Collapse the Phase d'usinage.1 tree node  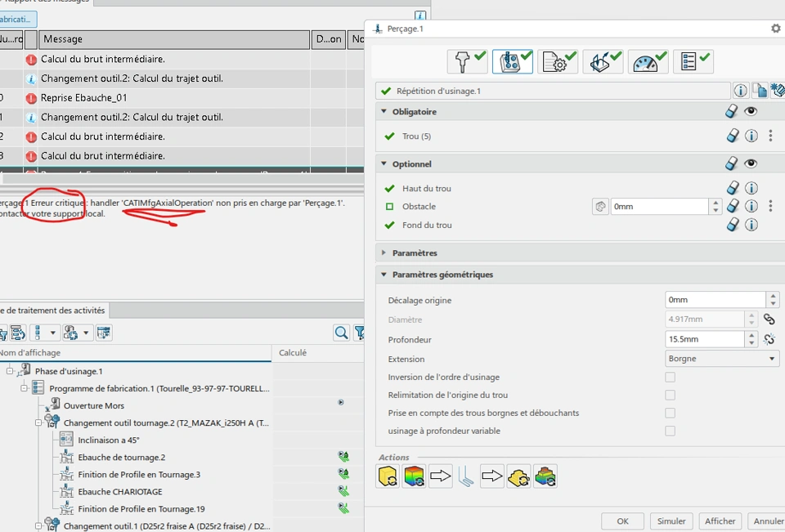tap(10, 371)
